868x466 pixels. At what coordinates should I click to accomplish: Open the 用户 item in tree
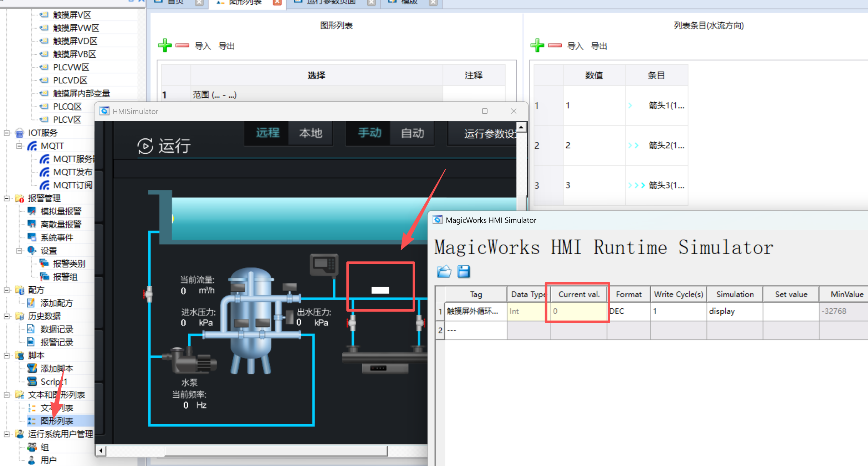pos(48,460)
